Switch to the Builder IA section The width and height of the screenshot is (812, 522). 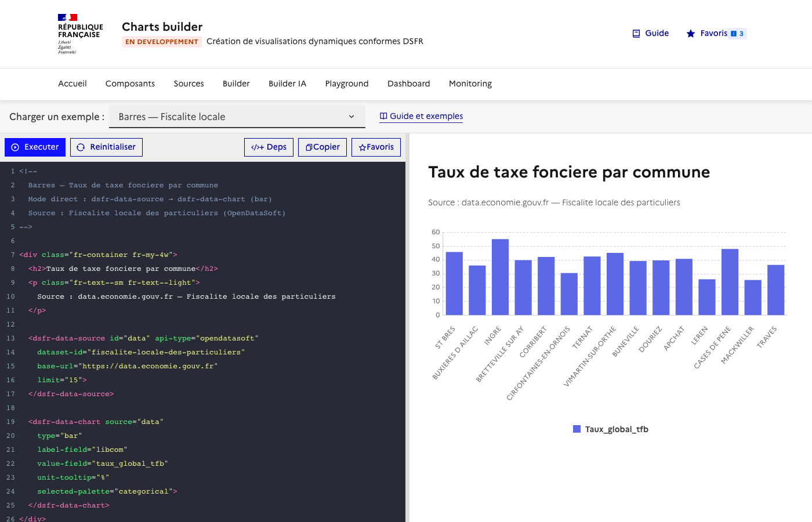point(287,84)
